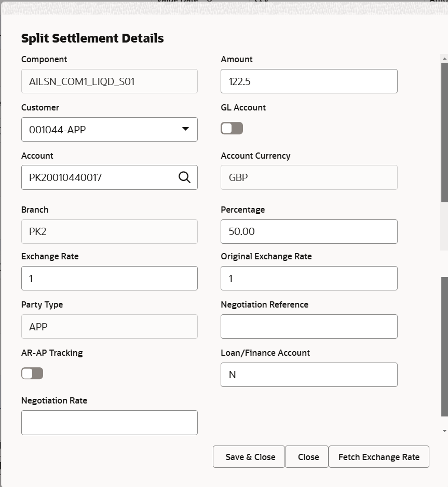Click the Negotiation Rate input box
The height and width of the screenshot is (487, 448).
109,422
